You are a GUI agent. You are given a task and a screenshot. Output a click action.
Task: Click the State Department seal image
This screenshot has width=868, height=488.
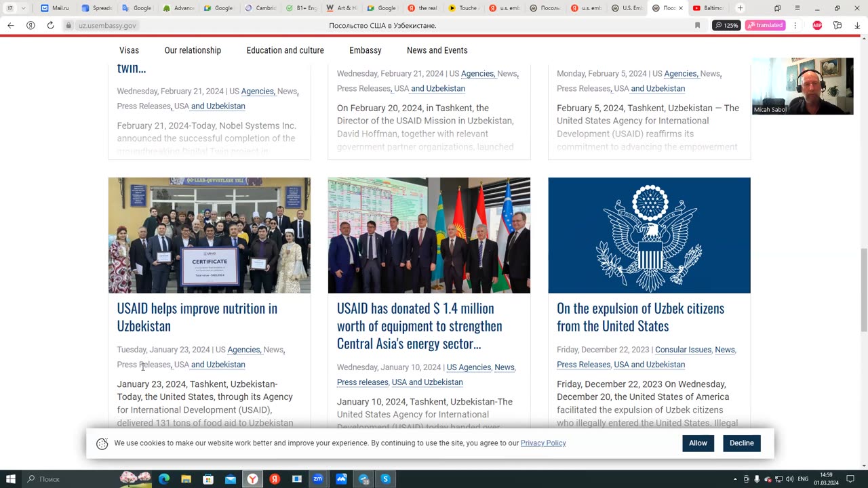tap(649, 235)
